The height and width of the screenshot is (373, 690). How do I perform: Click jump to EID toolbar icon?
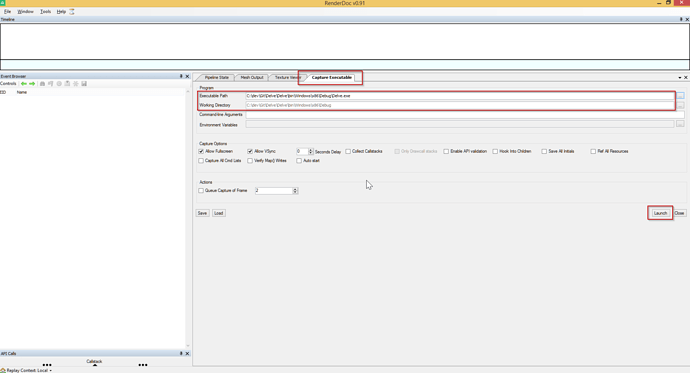click(51, 84)
